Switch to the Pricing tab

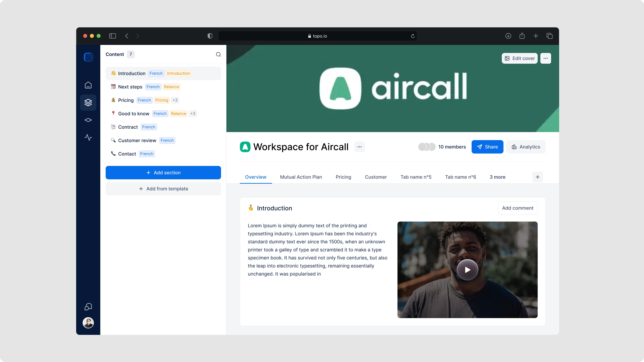[x=343, y=177]
